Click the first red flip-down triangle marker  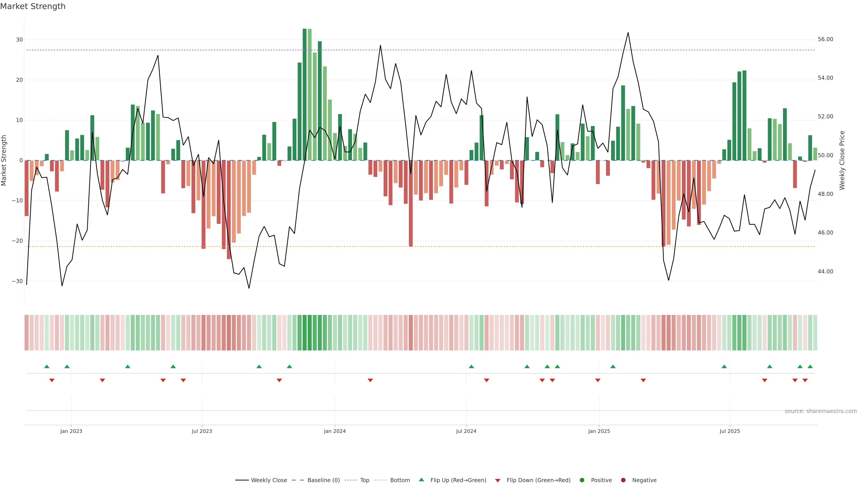click(52, 380)
